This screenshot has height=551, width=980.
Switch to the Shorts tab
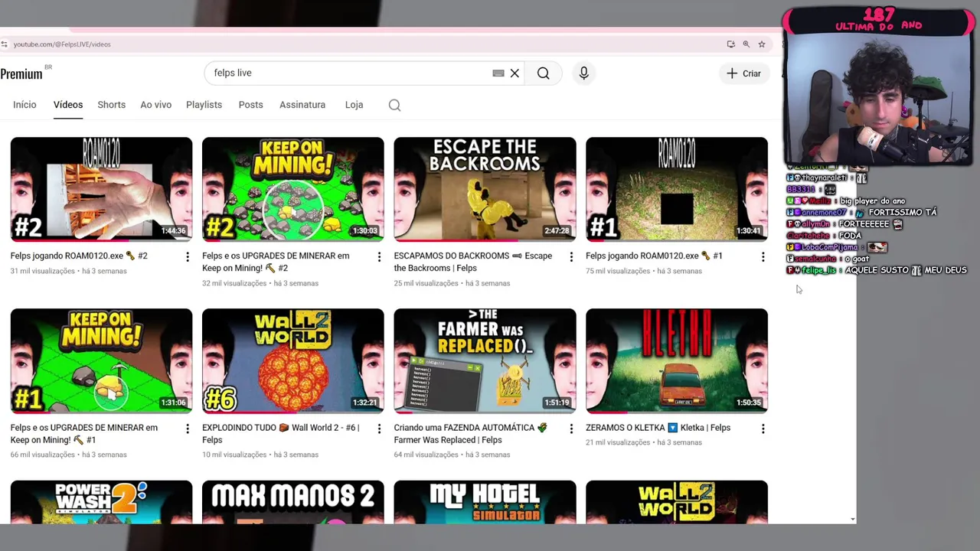pos(111,105)
